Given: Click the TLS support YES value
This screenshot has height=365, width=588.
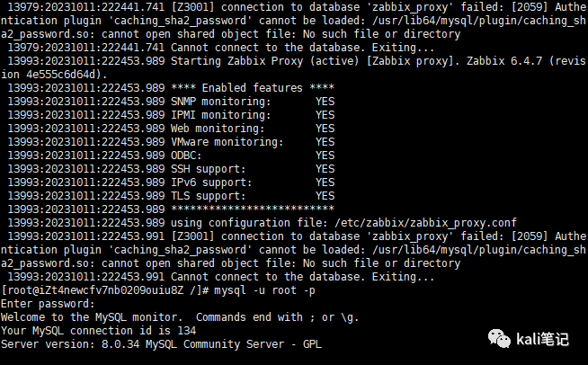Looking at the screenshot, I should 325,196.
